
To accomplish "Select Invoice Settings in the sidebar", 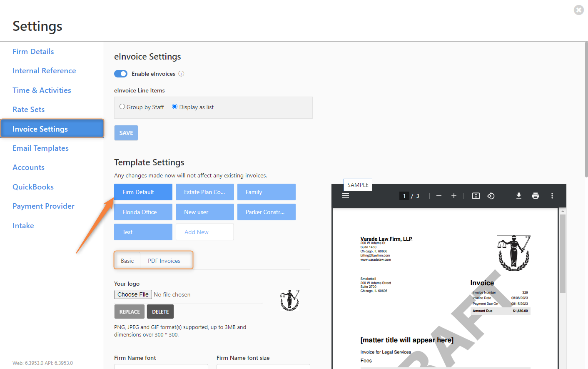I will (52, 129).
